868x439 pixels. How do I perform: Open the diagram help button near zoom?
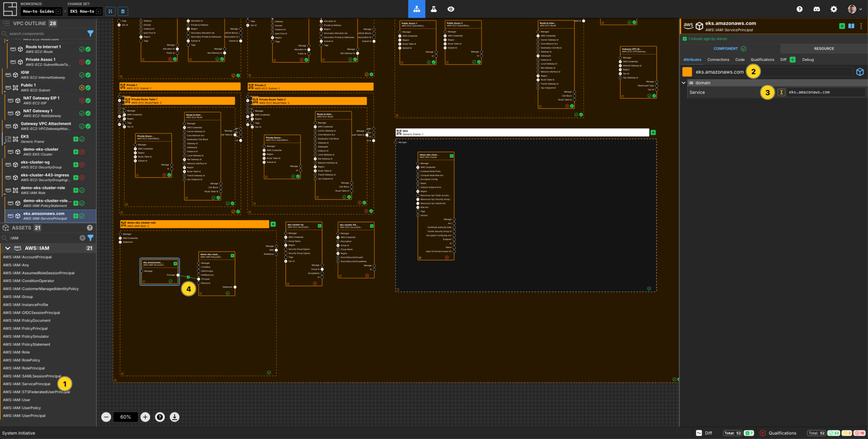160,417
